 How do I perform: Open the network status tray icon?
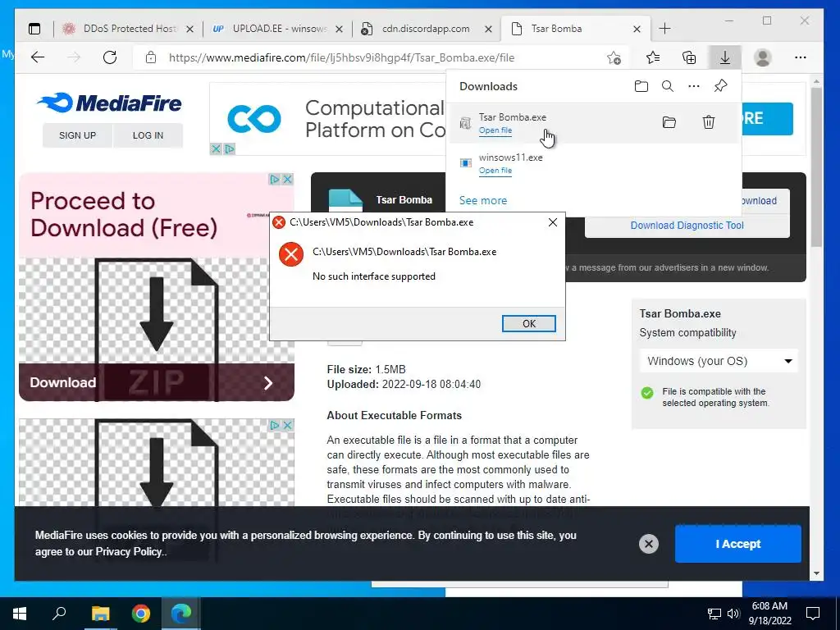714,614
